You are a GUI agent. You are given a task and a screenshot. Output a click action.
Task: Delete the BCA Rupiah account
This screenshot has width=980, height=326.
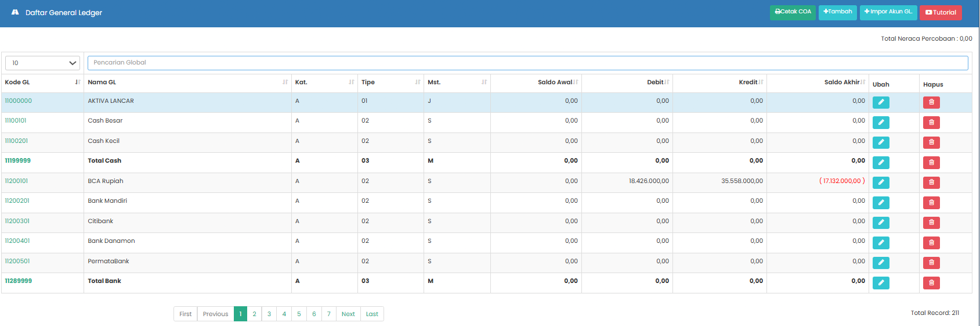[x=931, y=182]
